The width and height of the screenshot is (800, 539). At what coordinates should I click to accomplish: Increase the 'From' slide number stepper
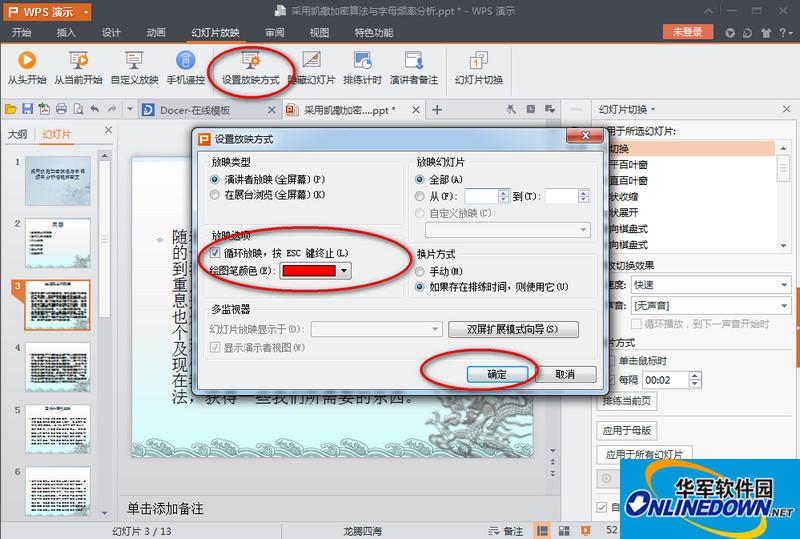pyautogui.click(x=503, y=192)
